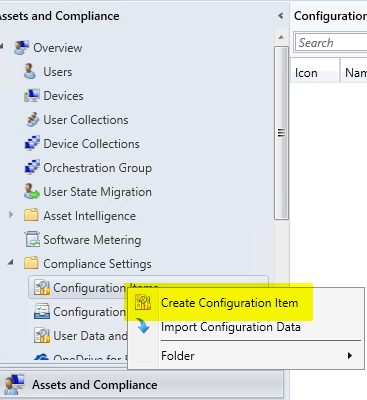This screenshot has width=367, height=400.
Task: Select Devices in the tree
Action: point(63,96)
